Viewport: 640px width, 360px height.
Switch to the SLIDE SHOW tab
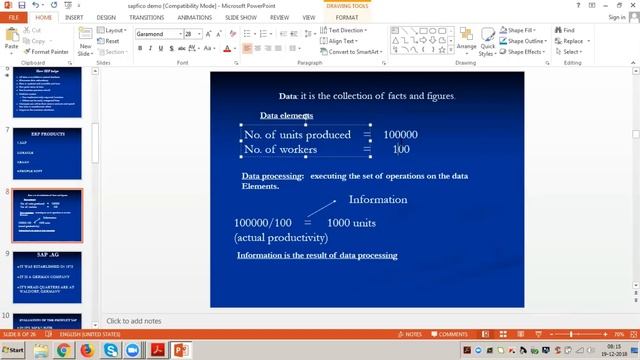(x=241, y=18)
